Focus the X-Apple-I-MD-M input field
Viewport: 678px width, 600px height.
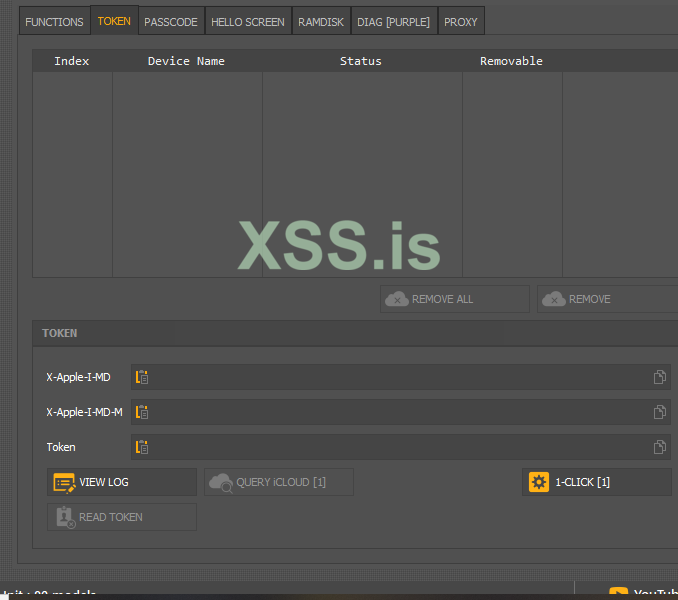click(400, 412)
